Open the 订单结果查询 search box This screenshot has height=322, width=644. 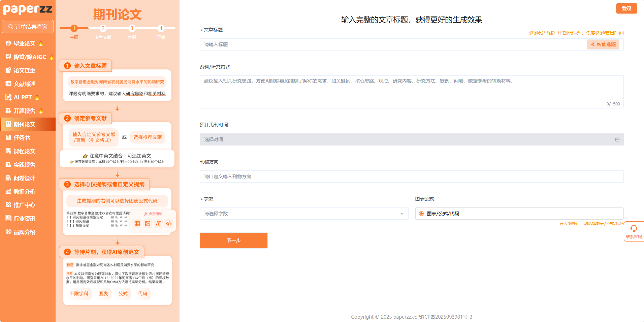28,27
